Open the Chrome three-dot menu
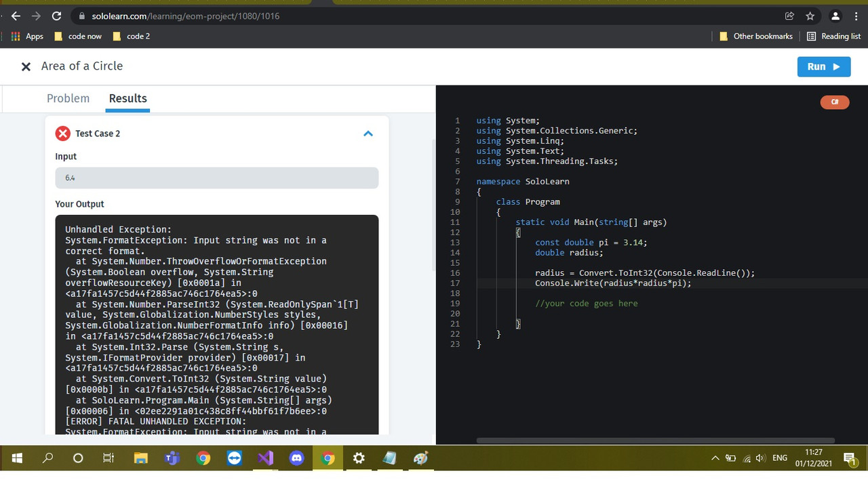 click(x=856, y=16)
